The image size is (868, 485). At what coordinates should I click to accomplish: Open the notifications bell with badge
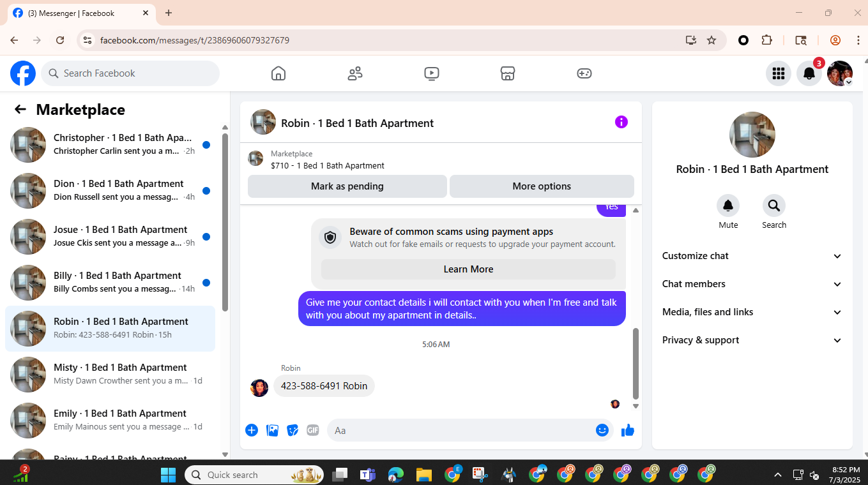point(809,73)
